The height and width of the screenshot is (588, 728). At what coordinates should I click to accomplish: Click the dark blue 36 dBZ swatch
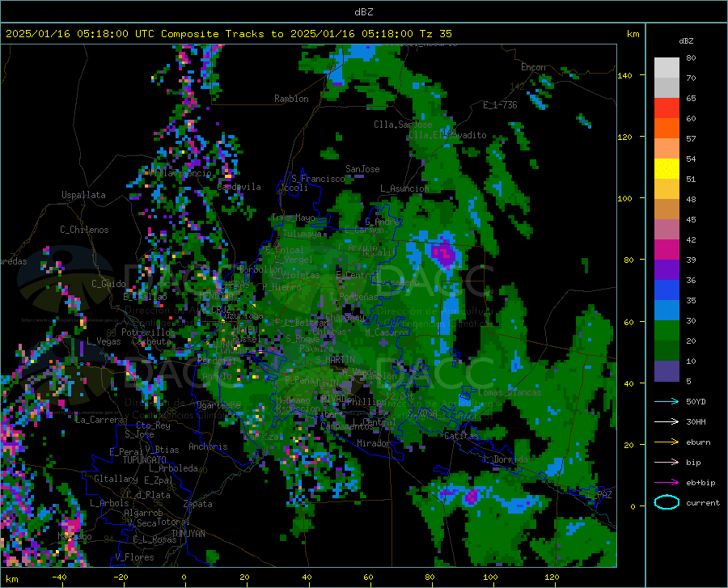(667, 290)
